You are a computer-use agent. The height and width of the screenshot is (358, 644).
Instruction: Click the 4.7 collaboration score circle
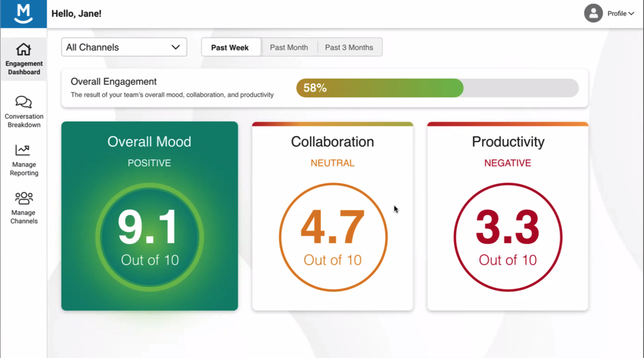point(333,237)
